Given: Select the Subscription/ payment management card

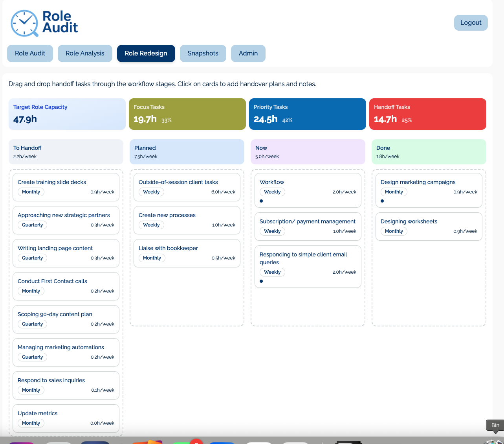Looking at the screenshot, I should (308, 226).
